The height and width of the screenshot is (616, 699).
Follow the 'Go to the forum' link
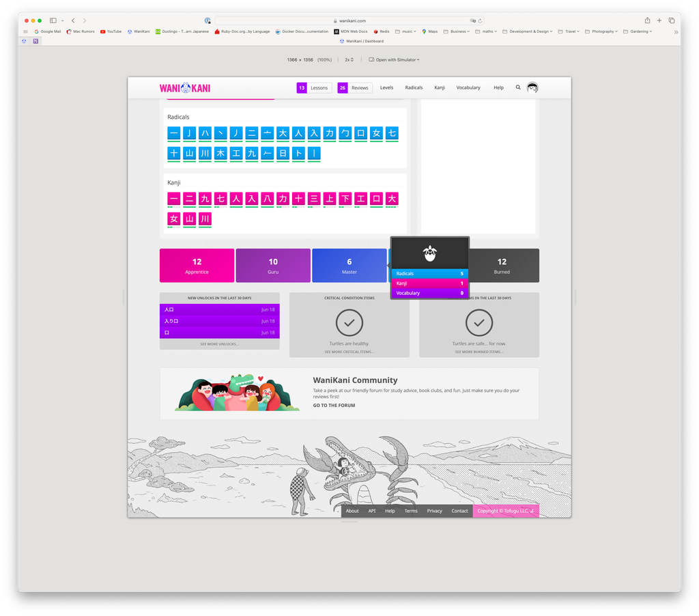click(334, 406)
